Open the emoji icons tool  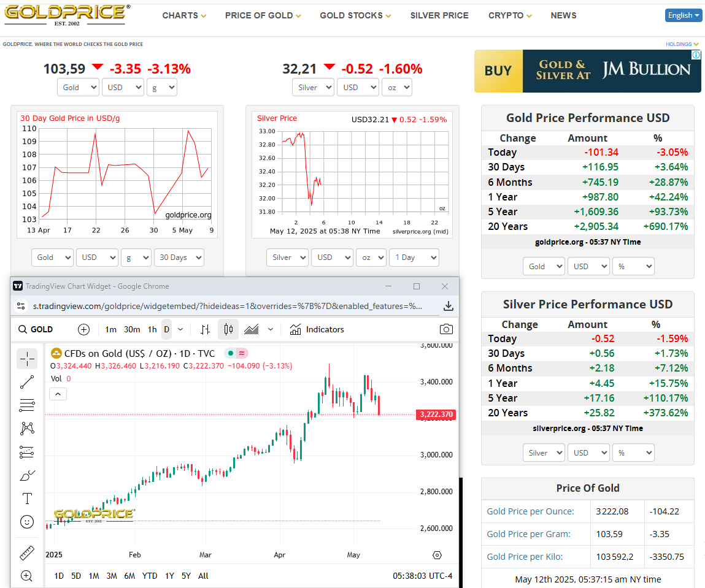coord(26,522)
